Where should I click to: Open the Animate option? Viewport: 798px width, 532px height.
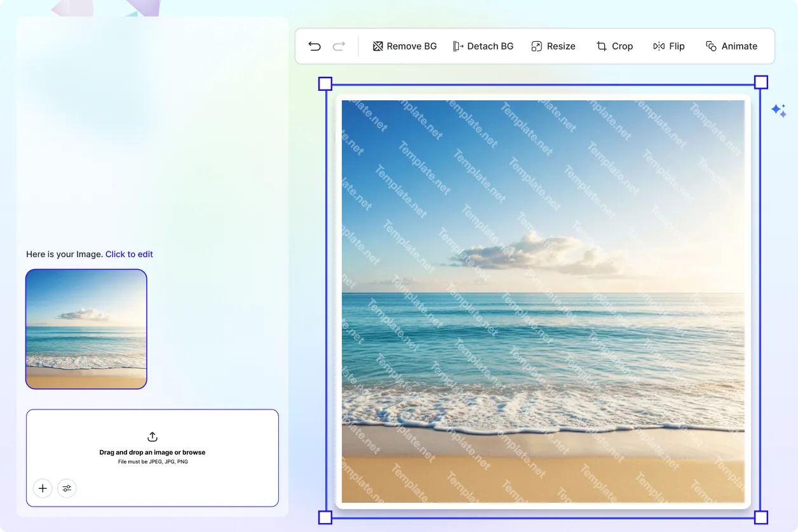731,46
